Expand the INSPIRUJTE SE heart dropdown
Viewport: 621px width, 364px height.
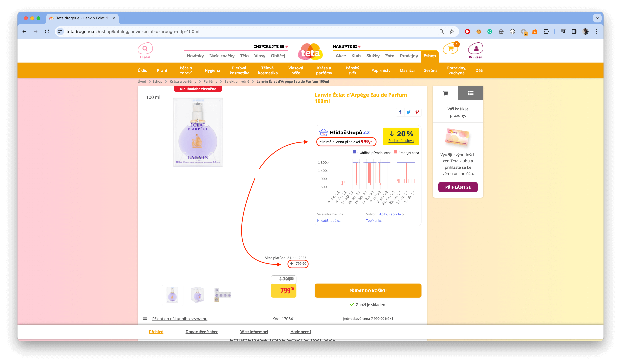pyautogui.click(x=287, y=46)
